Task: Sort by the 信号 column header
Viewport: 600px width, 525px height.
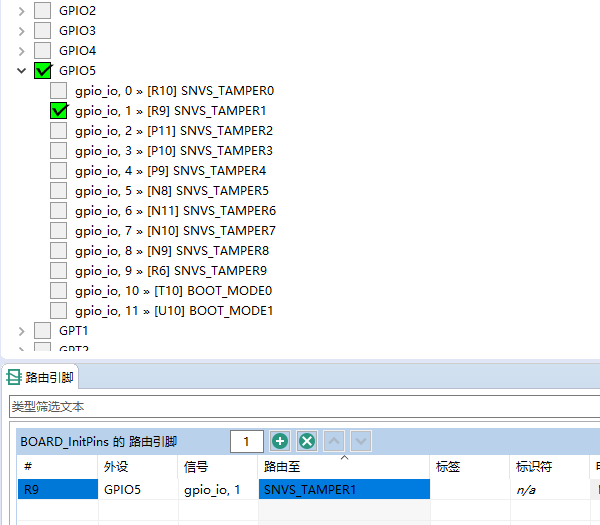Action: [x=218, y=466]
